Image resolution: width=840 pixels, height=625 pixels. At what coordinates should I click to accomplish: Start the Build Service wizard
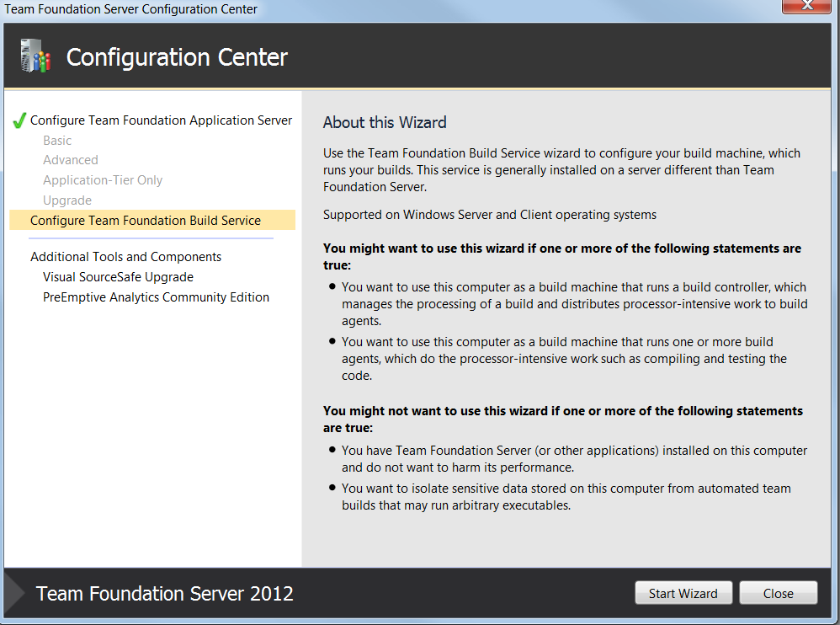(x=683, y=593)
